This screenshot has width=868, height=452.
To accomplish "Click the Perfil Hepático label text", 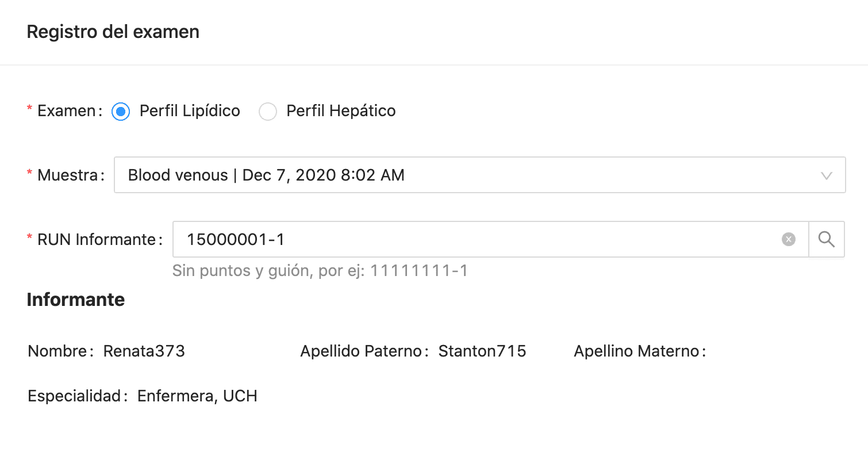I will coord(341,111).
